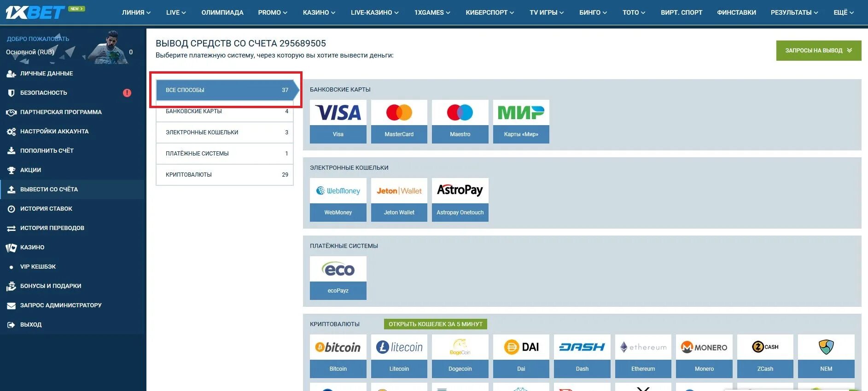Click the Бонусы и подарки gift icon
This screenshot has width=868, height=391.
coord(11,286)
